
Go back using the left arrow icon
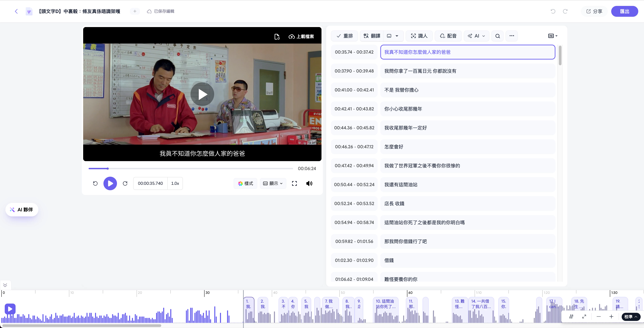pos(16,11)
